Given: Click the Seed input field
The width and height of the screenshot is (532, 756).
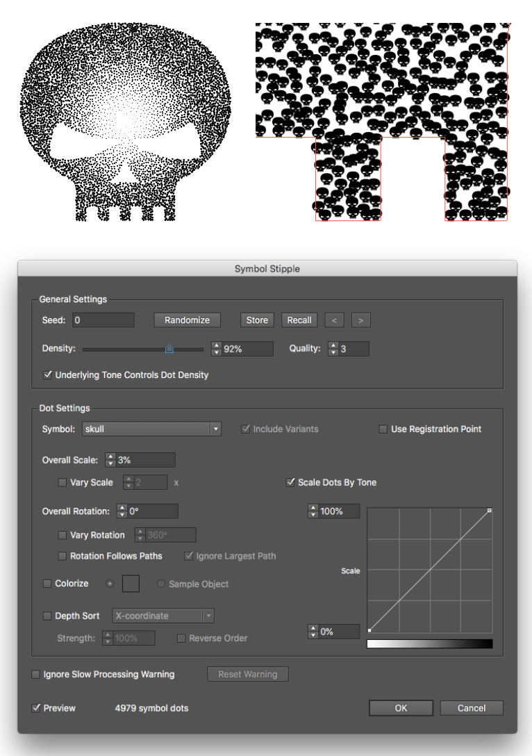Looking at the screenshot, I should [x=103, y=320].
